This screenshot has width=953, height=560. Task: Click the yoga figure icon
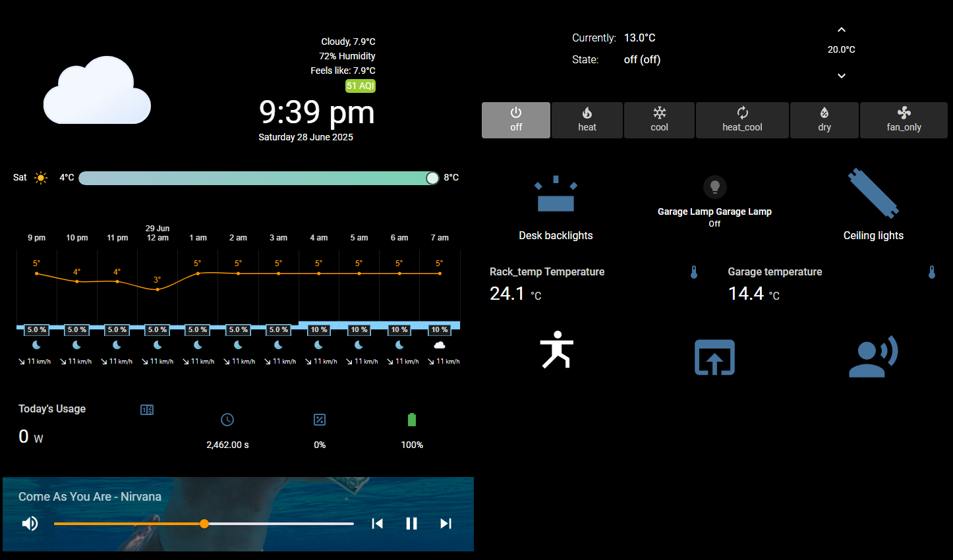[x=557, y=349]
